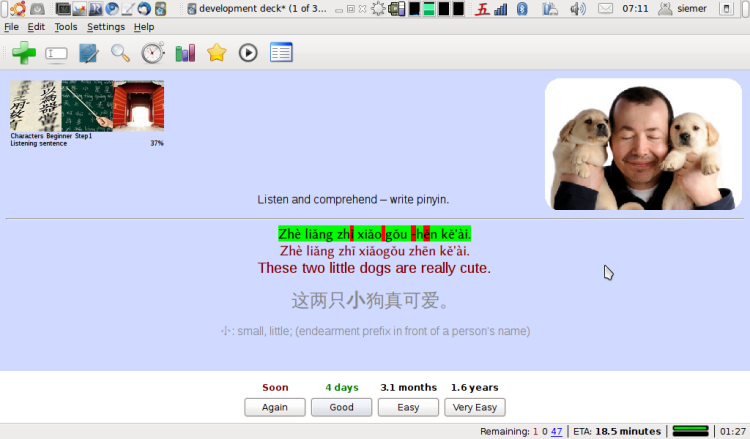750x439 pixels.
Task: Click the Good answer button
Action: (342, 407)
